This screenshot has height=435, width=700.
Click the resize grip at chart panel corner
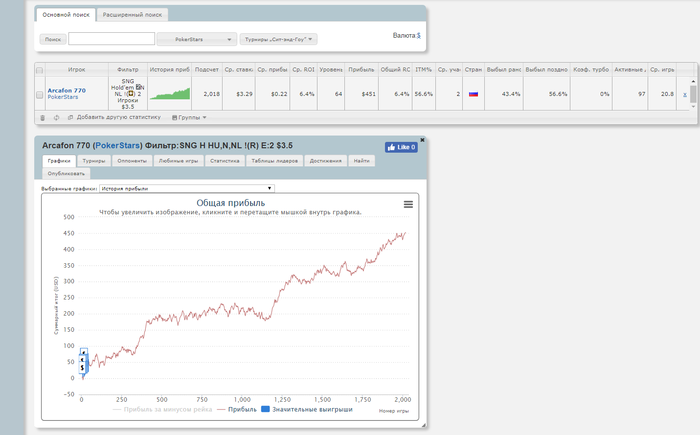tap(423, 425)
